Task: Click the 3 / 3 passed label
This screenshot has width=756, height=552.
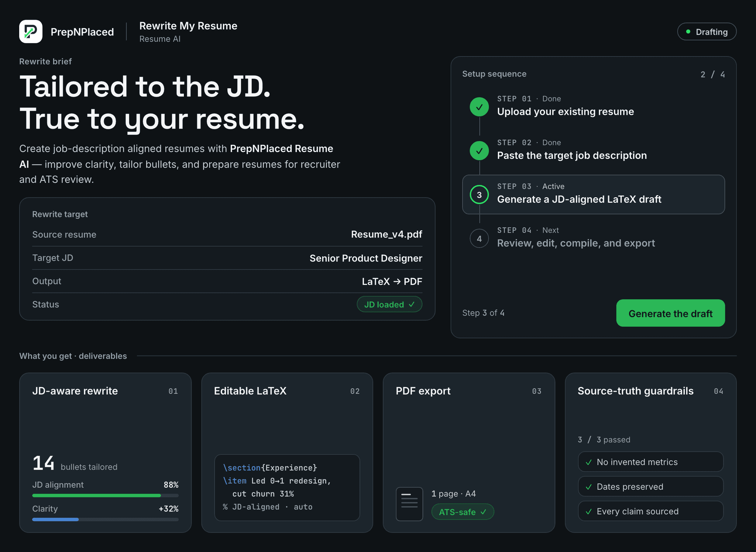Action: point(604,440)
